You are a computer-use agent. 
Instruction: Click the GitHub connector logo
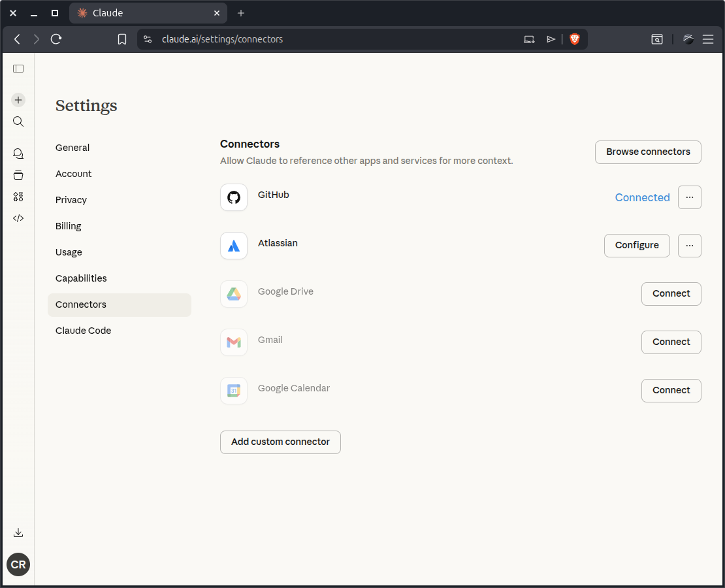click(x=234, y=197)
